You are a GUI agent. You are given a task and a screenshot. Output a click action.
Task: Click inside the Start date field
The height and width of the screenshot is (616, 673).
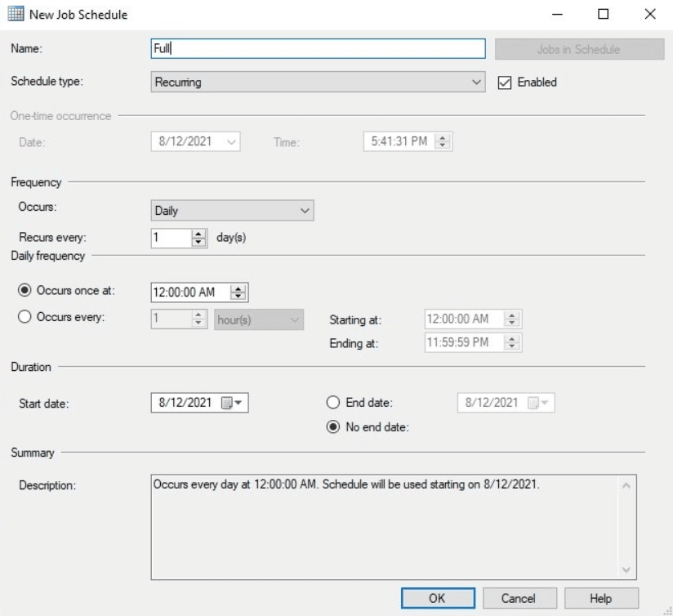[x=185, y=403]
